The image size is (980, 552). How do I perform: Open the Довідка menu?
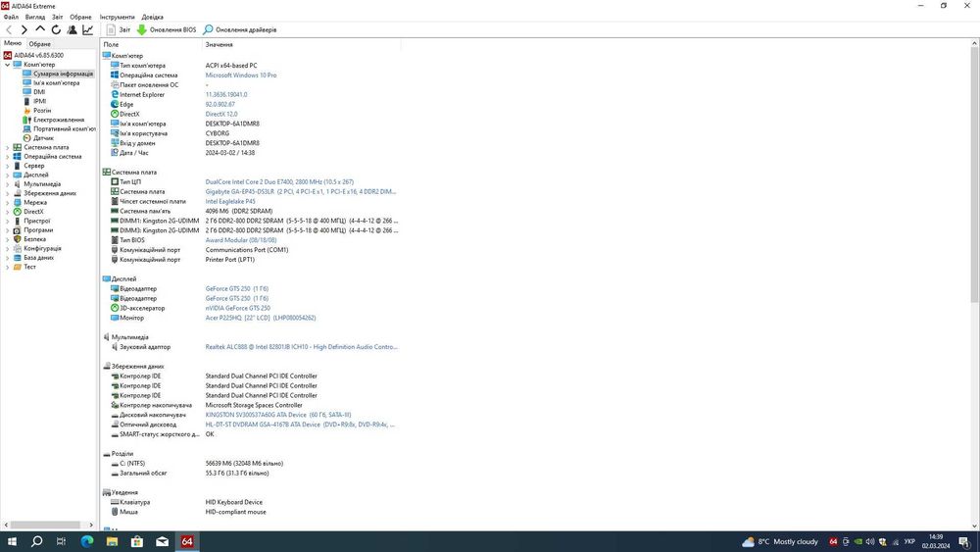click(152, 17)
